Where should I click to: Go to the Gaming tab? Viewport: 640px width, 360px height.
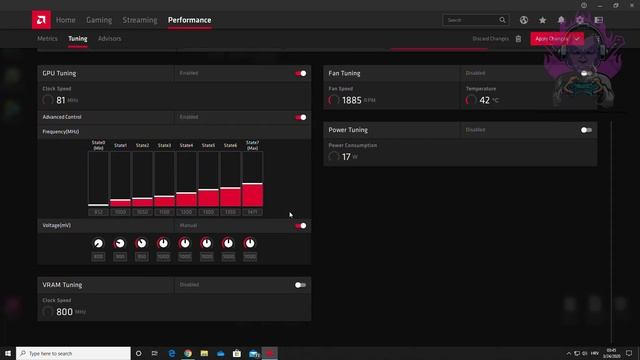pyautogui.click(x=99, y=20)
